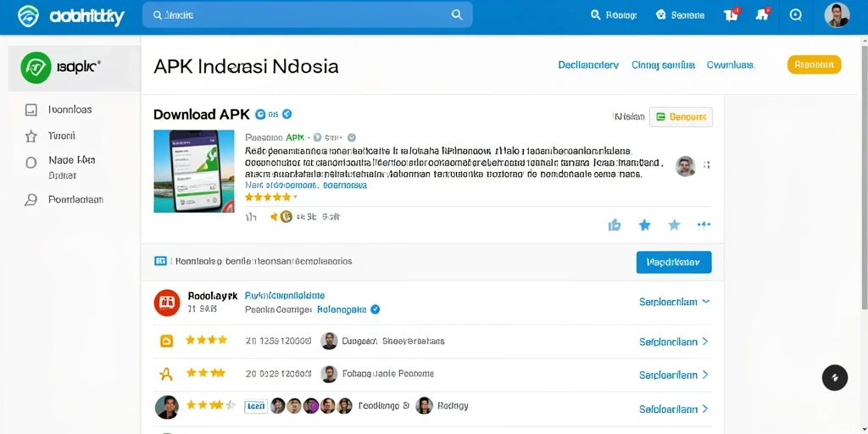Click the red Rodolaypk app icon

coord(167,303)
